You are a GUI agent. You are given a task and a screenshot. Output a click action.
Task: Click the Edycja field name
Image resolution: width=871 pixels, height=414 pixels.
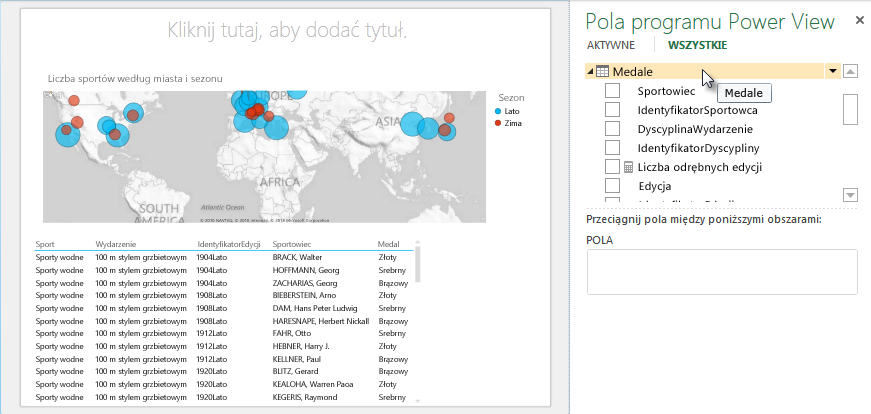pyautogui.click(x=655, y=186)
